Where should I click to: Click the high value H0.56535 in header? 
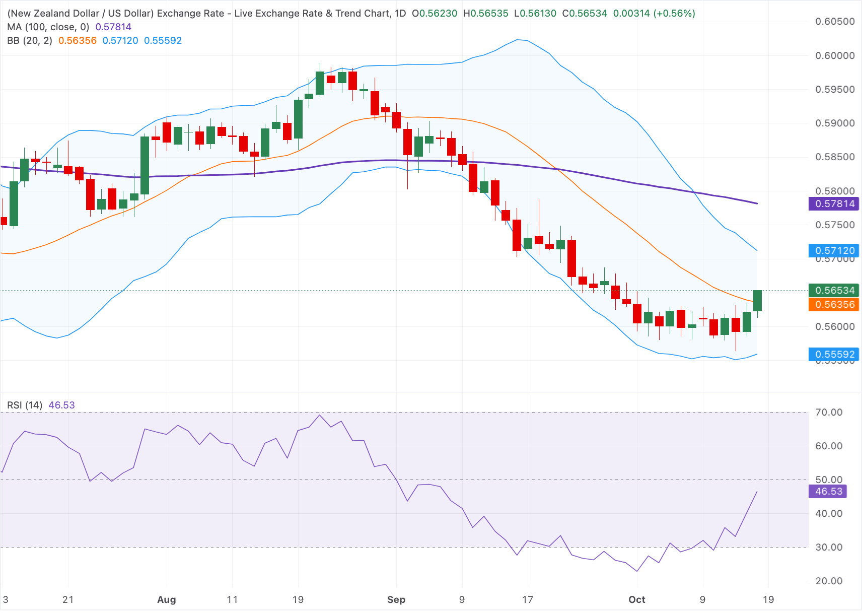(485, 14)
